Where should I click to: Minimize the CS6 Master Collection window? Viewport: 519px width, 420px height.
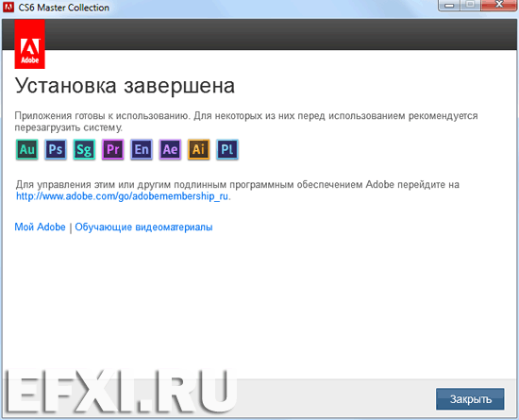click(449, 6)
